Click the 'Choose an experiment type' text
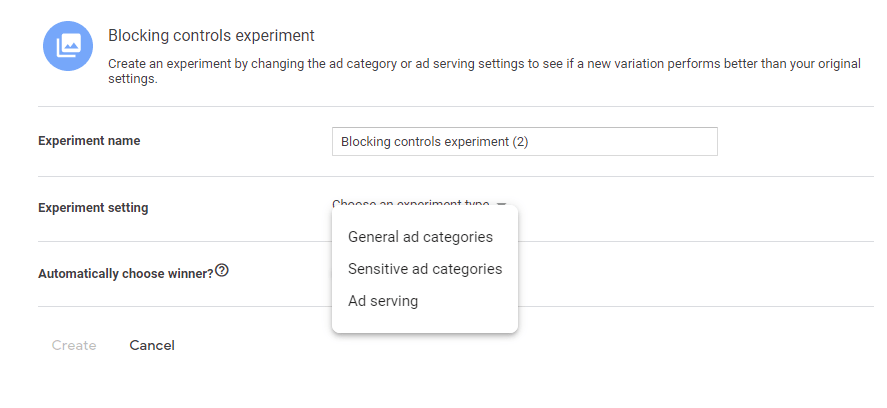The height and width of the screenshot is (408, 887). pos(410,203)
